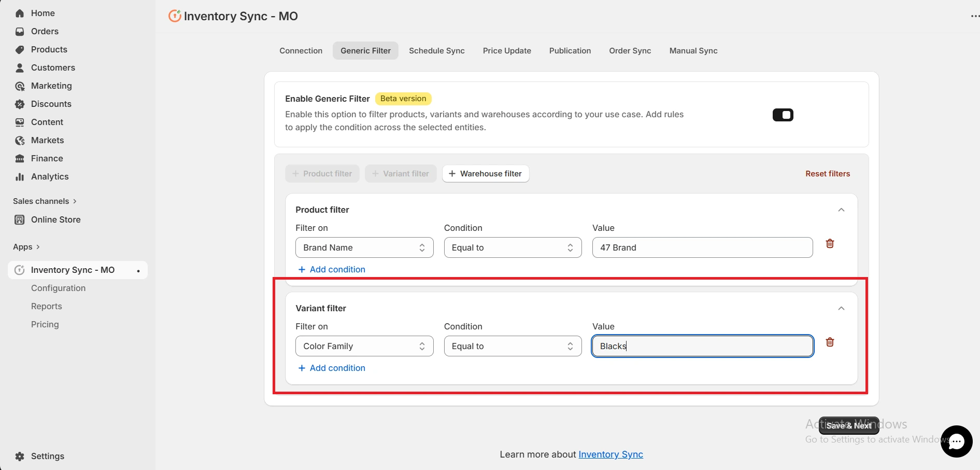This screenshot has height=470, width=980.
Task: Select the Orders icon
Action: (x=19, y=31)
